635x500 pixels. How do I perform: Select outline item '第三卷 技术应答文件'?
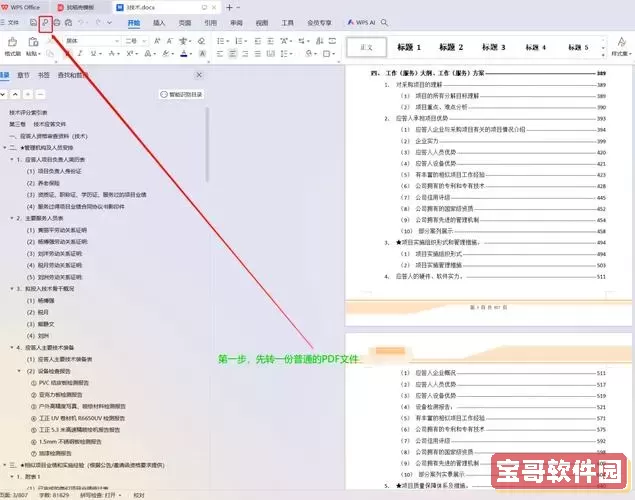(x=37, y=124)
